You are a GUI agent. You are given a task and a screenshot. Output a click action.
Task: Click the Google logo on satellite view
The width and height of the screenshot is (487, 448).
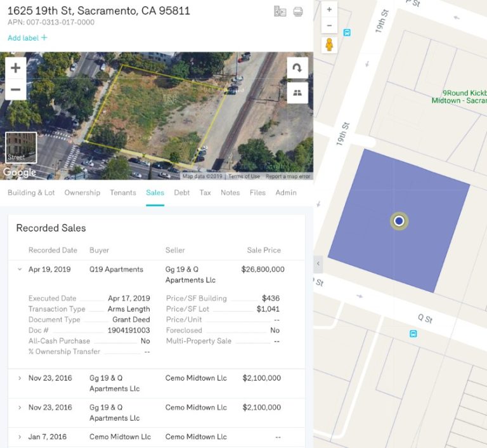point(20,172)
